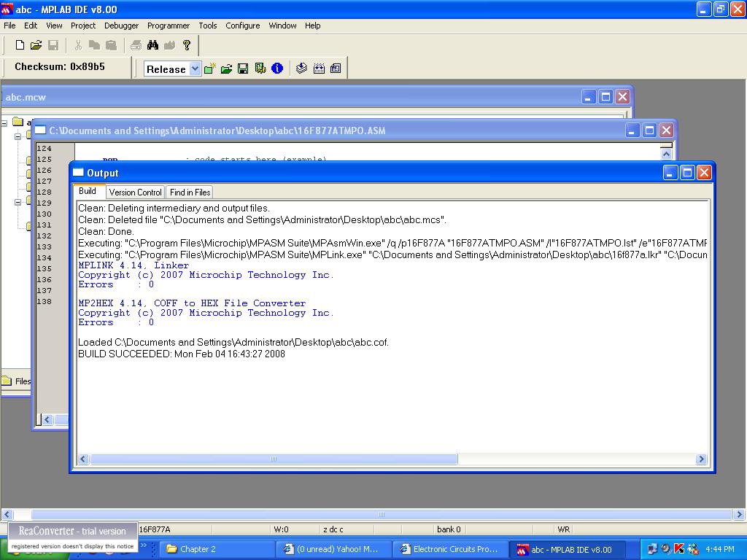Click the 'z dc c' status flags
This screenshot has height=560, width=747.
coord(333,529)
